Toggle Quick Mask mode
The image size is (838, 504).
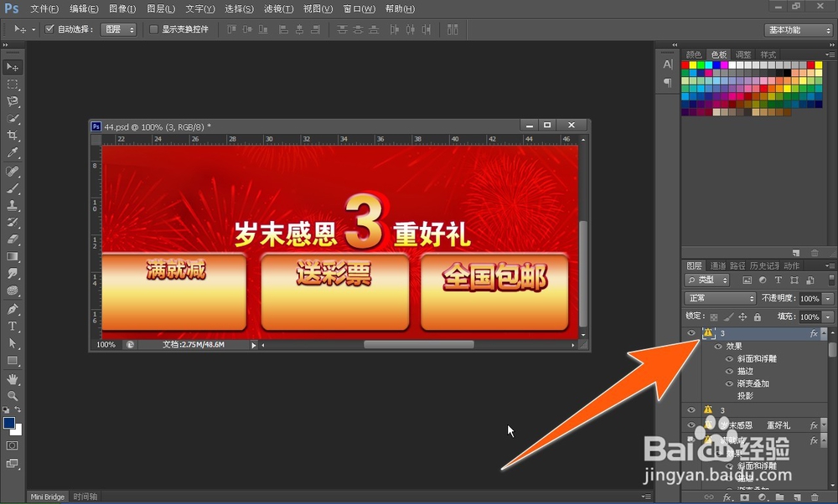[13, 445]
